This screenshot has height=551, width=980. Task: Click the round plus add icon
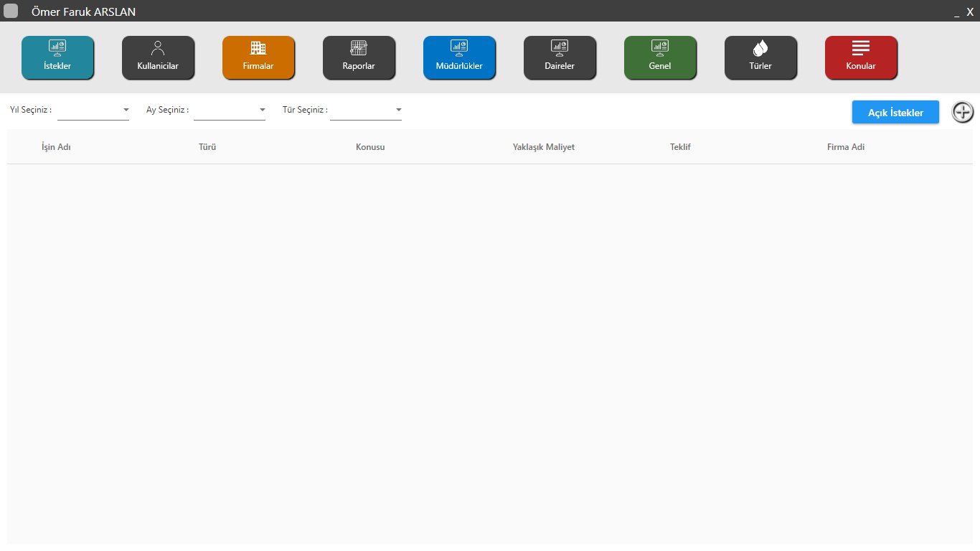tap(963, 112)
